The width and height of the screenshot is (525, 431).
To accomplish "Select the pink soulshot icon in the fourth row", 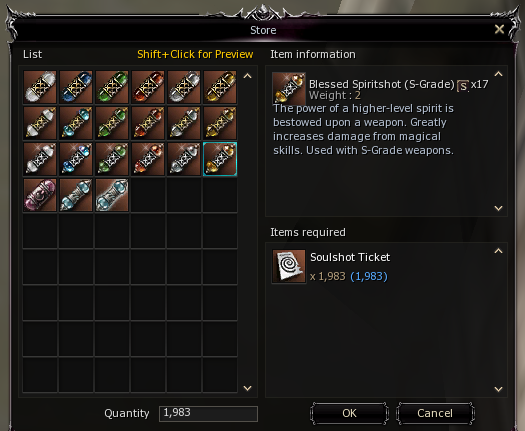I will [x=40, y=195].
